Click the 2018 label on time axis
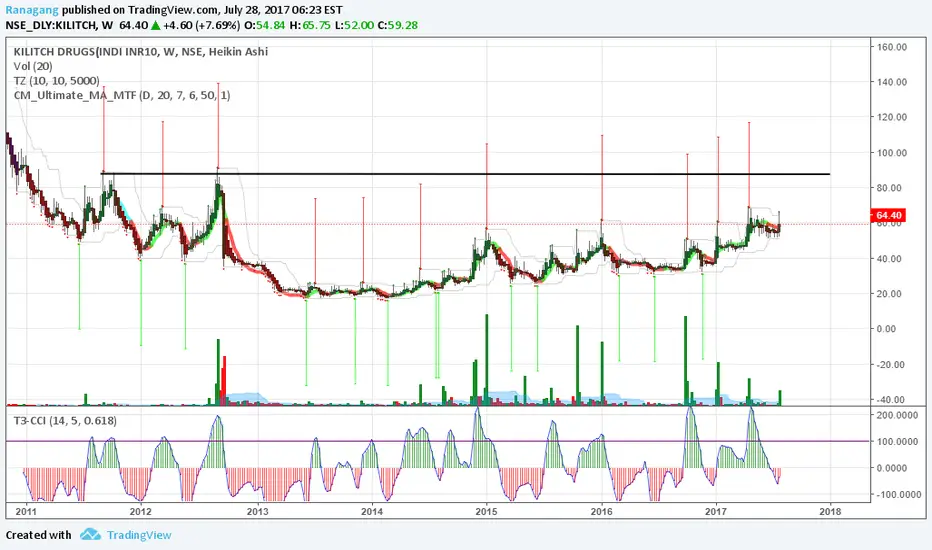This screenshot has width=932, height=550. click(831, 511)
